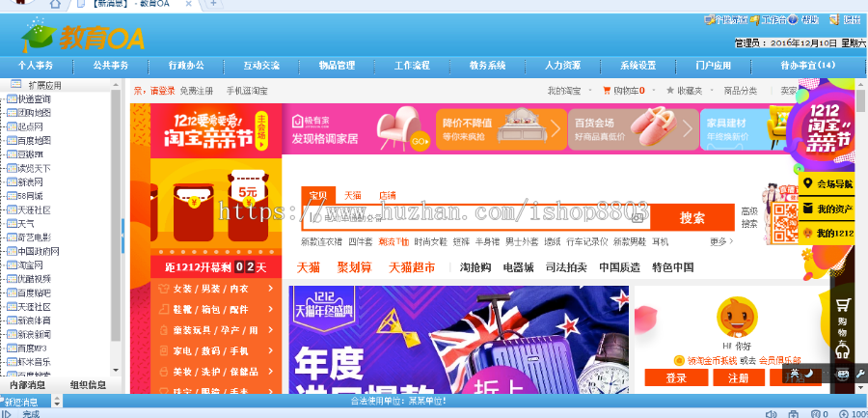Click the sidebar collapse handle

(122, 235)
